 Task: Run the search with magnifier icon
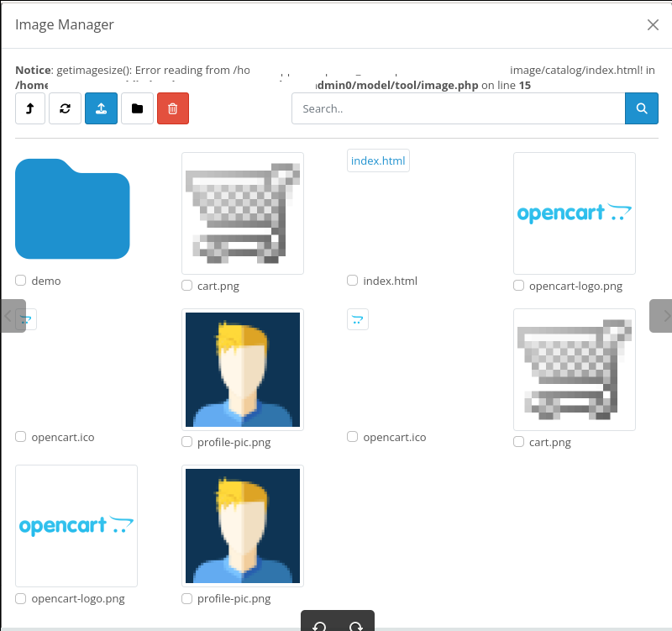642,108
